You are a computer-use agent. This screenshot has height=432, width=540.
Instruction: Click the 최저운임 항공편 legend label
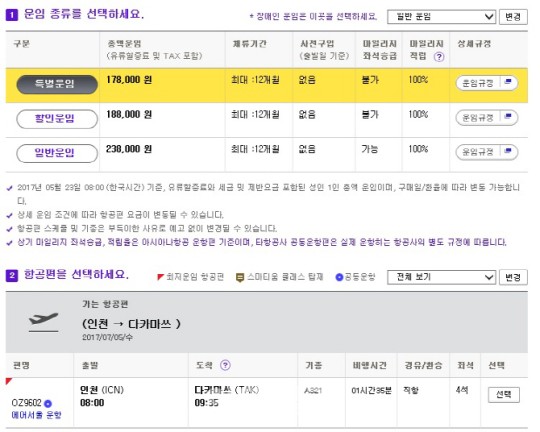(195, 277)
